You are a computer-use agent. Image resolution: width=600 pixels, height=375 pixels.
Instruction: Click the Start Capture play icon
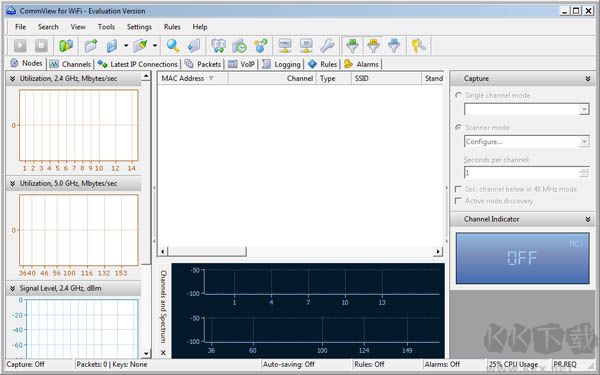(x=20, y=46)
